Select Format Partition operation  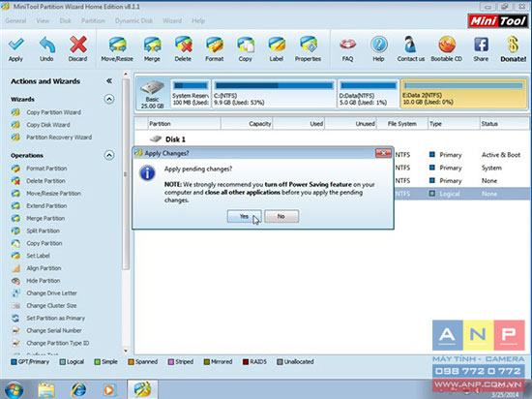point(46,169)
